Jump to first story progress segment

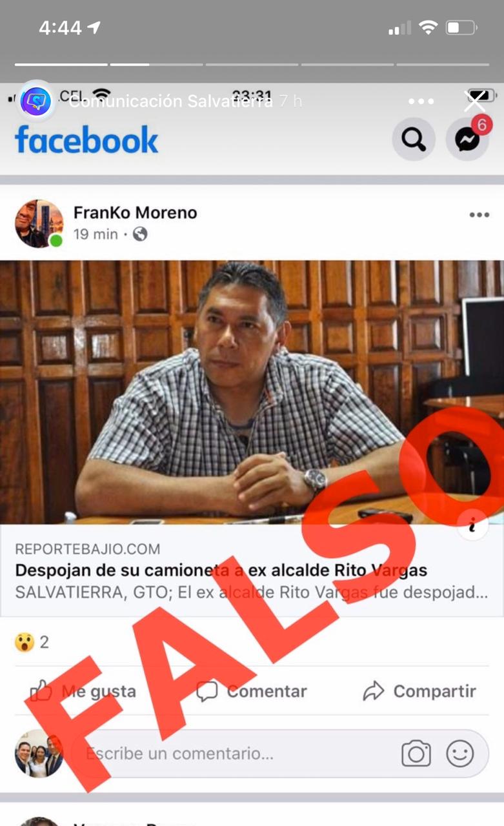[61, 65]
